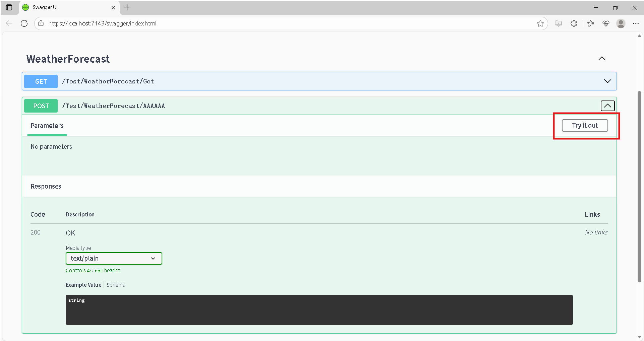Click the No links text
644x341 pixels.
[596, 232]
